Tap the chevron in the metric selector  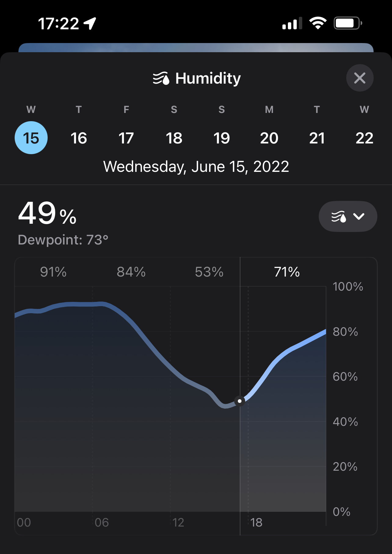[359, 216]
